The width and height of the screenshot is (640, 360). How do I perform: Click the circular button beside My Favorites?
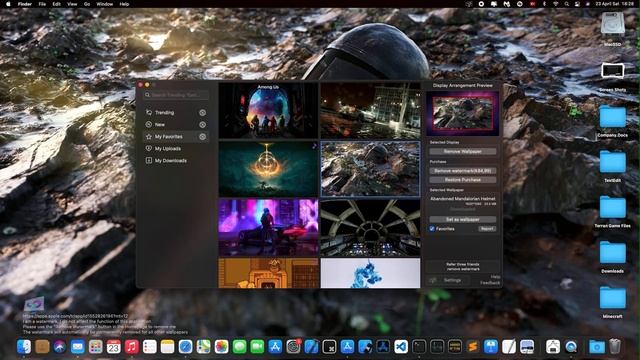202,137
